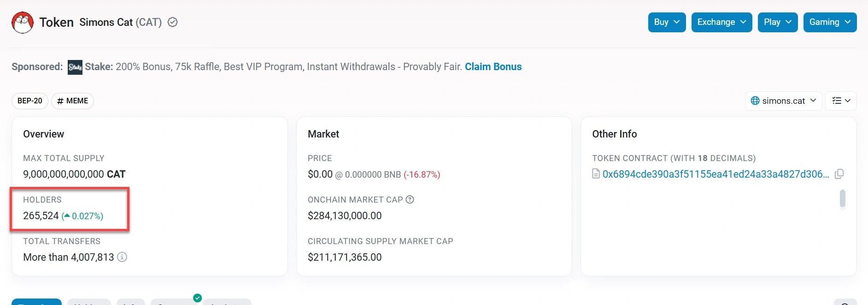Click the # MEME tag
Image resolution: width=868 pixels, height=305 pixels.
[x=72, y=101]
